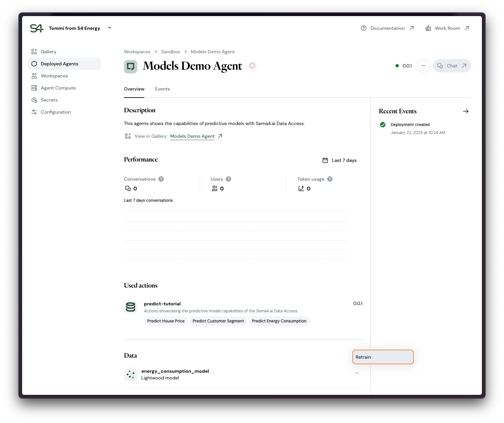The width and height of the screenshot is (504, 423).
Task: Open the predict-tutorial action package
Action: coord(162,304)
